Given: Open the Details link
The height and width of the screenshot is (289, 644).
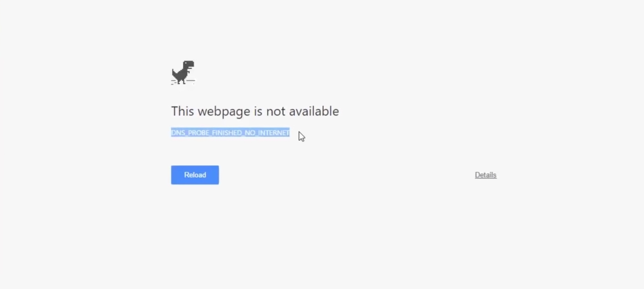Looking at the screenshot, I should coord(485,175).
